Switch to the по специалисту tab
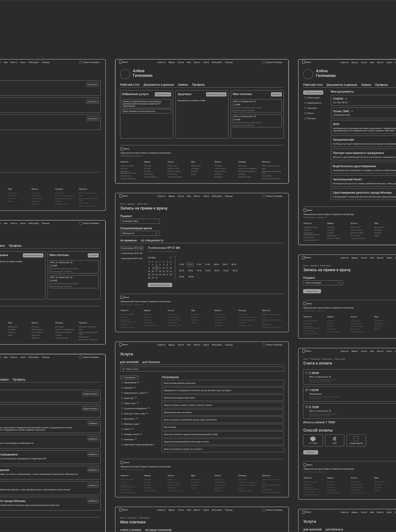Screen dimensions: 396x532 point(152,240)
